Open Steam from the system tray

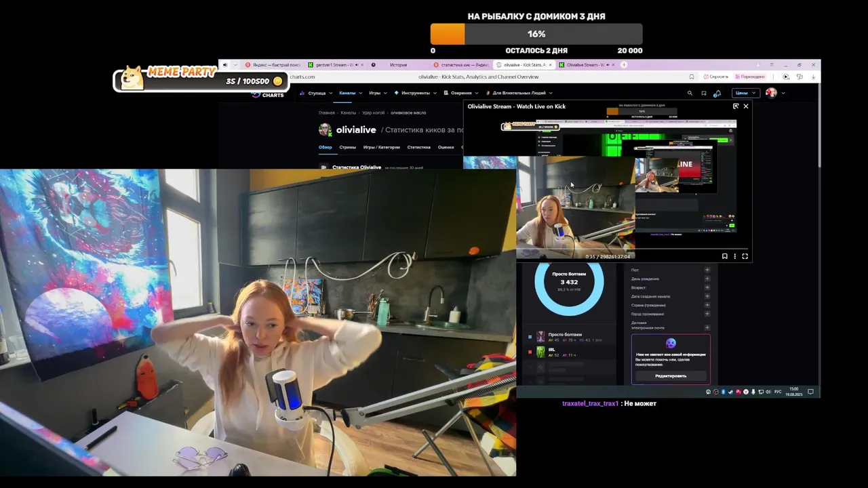click(x=730, y=392)
